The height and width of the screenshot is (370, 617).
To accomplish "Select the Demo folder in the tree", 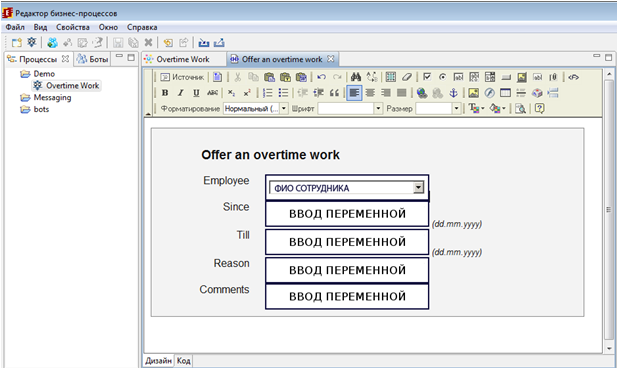I will pos(44,74).
